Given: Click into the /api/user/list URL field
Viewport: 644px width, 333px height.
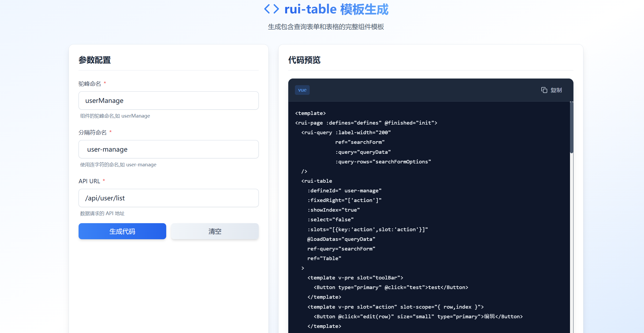Looking at the screenshot, I should point(168,198).
